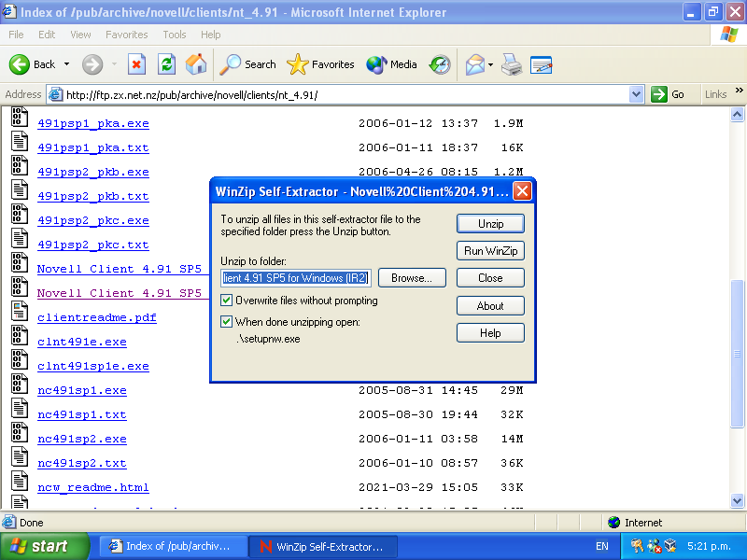Click the scrollbar down arrow
This screenshot has width=747, height=560.
(x=737, y=500)
